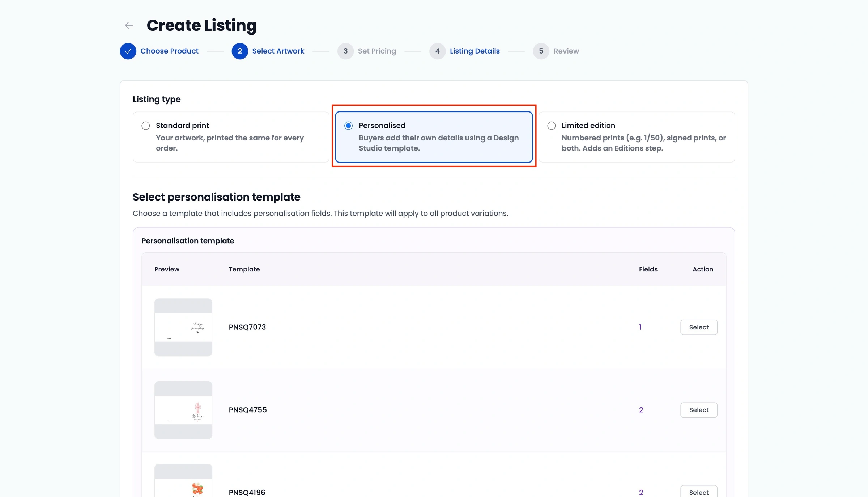The image size is (868, 497).
Task: Jump to the Listing Details step
Action: click(475, 51)
